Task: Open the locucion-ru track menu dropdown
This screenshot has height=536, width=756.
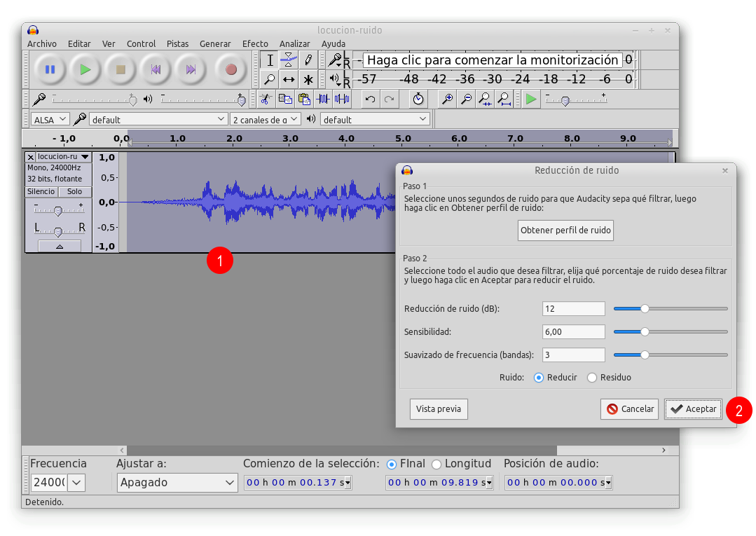Action: coord(63,157)
